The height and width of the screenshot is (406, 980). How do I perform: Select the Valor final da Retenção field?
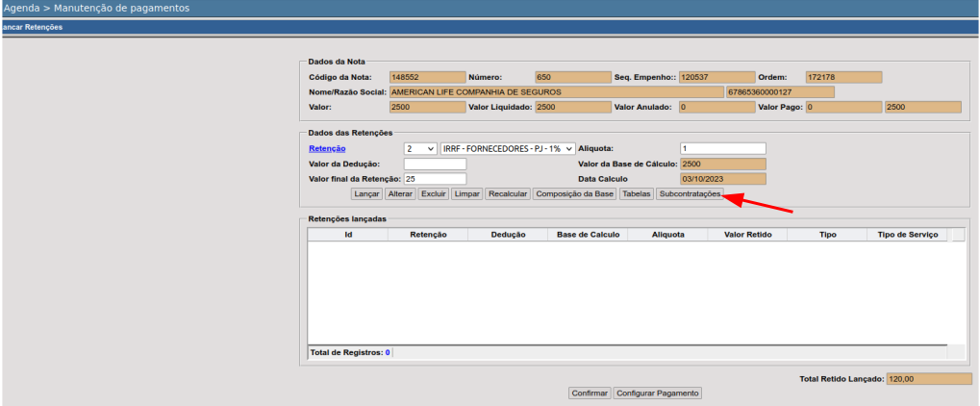(x=435, y=179)
